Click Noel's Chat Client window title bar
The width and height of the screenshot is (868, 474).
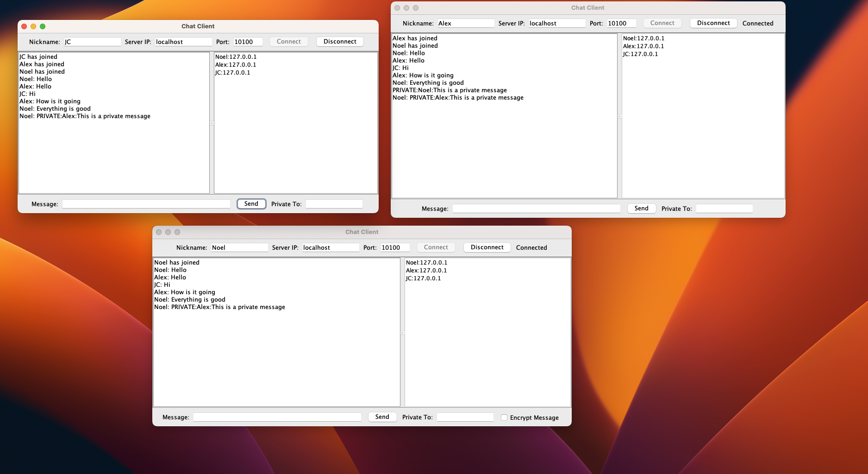362,232
